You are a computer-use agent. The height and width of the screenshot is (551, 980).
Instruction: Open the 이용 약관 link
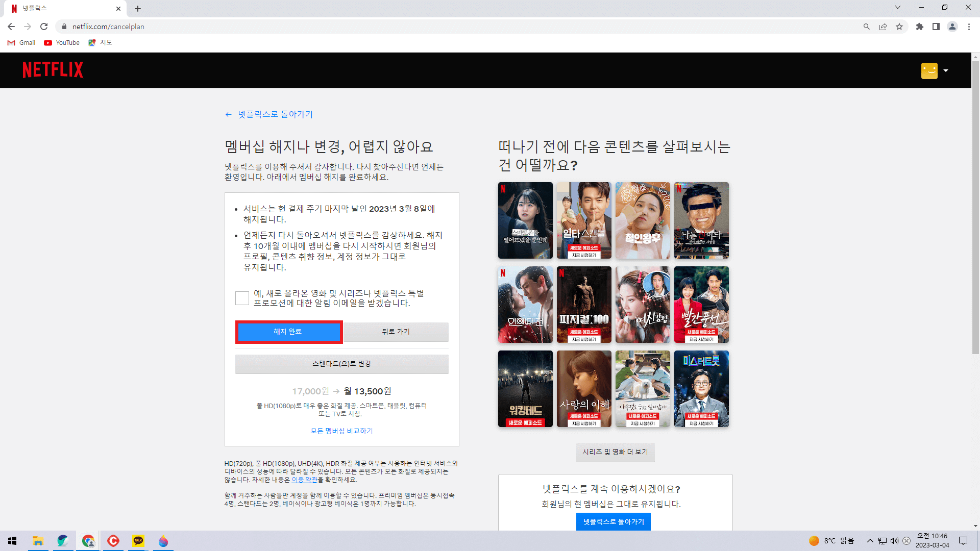click(x=304, y=480)
